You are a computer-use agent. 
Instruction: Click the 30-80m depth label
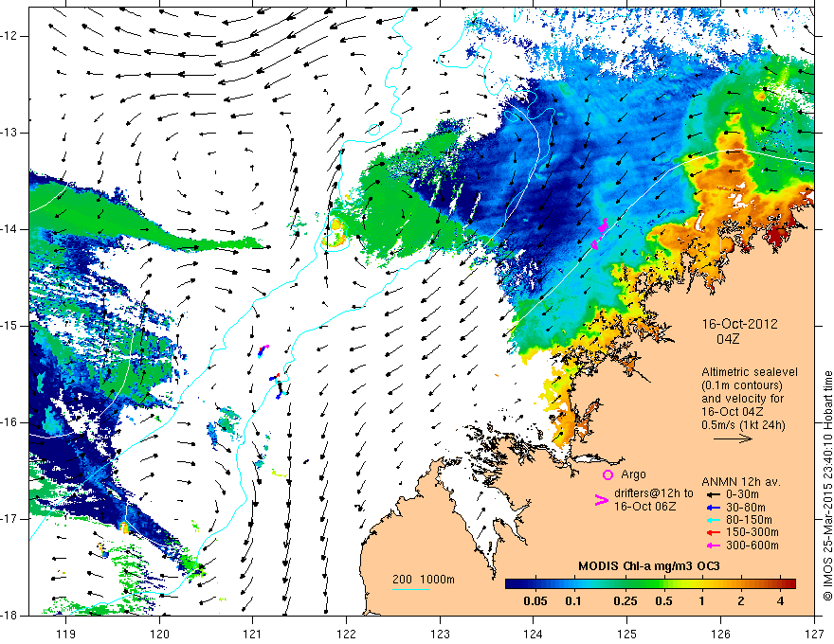pyautogui.click(x=746, y=508)
